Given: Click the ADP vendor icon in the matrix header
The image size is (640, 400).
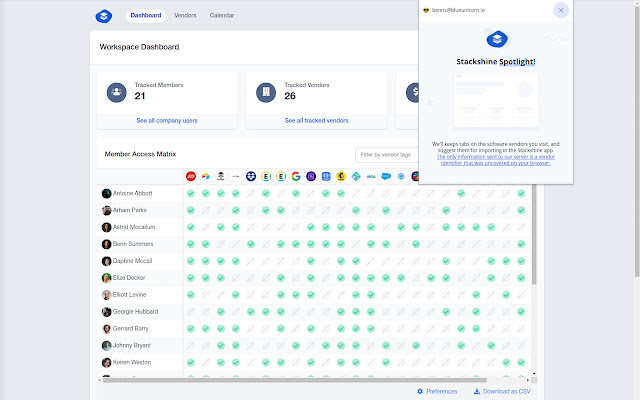Looking at the screenshot, I should (191, 176).
